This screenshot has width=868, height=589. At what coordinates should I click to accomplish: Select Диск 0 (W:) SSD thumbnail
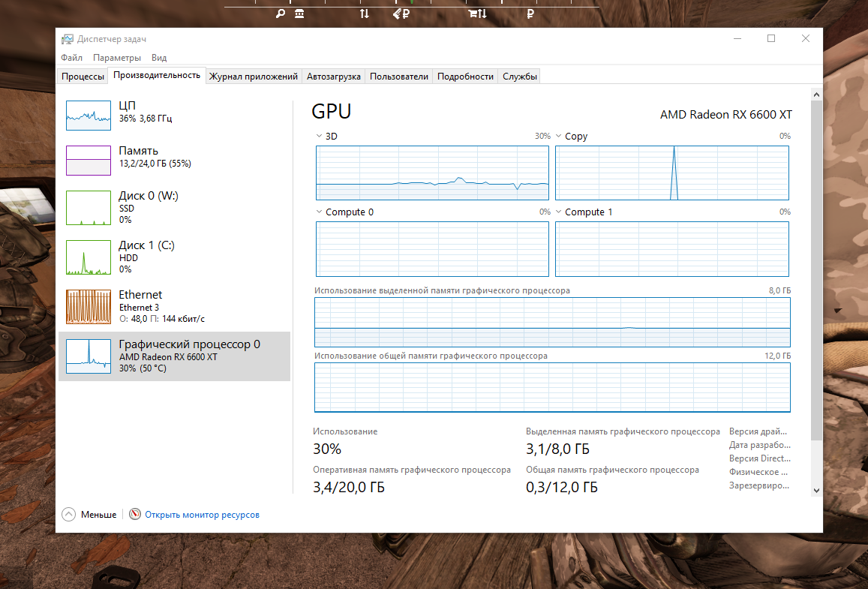[89, 208]
